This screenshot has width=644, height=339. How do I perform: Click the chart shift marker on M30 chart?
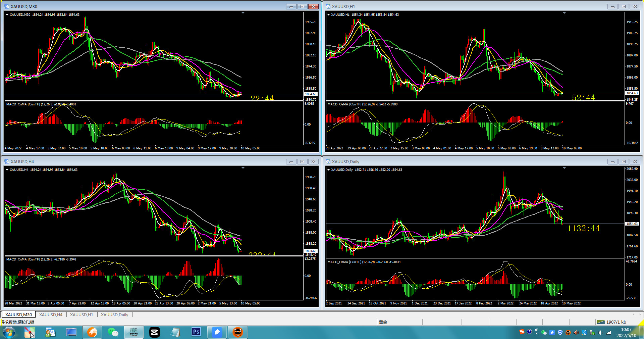pyautogui.click(x=243, y=13)
